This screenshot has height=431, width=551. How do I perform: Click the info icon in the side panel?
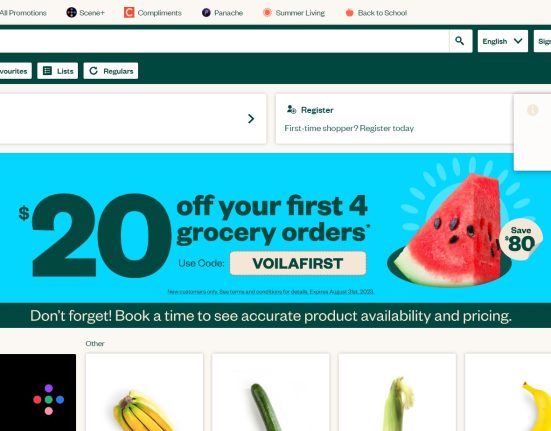tap(533, 110)
